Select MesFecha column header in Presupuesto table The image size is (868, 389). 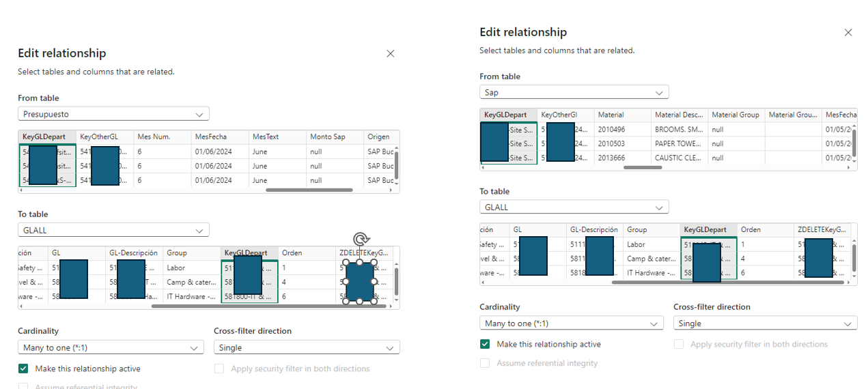[219, 136]
